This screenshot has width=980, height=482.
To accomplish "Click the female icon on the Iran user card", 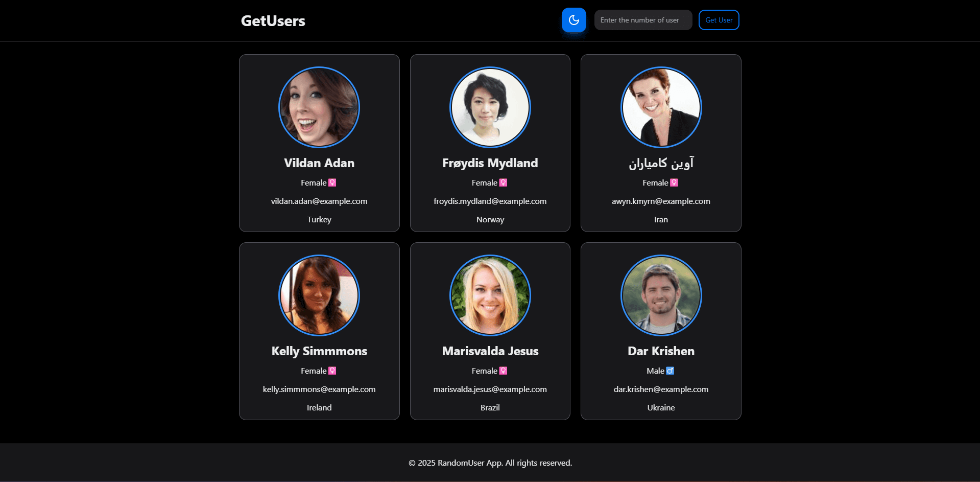I will (674, 182).
